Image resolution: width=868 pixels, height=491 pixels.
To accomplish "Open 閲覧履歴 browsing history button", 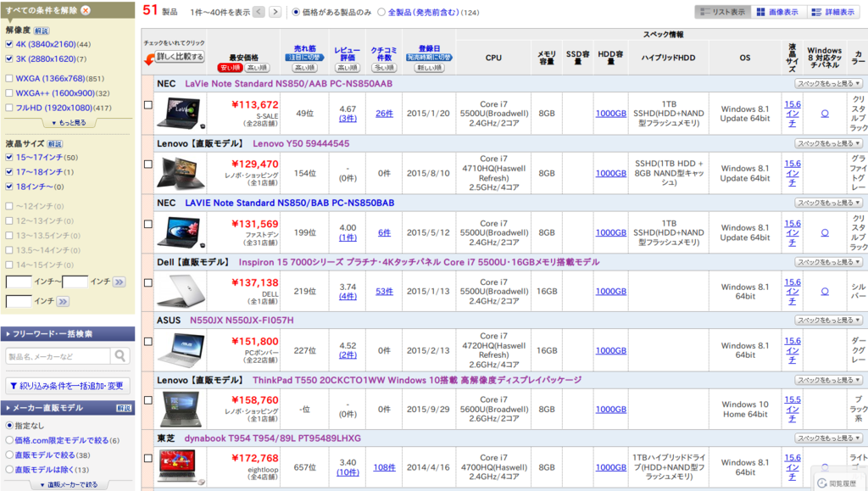I will [838, 483].
